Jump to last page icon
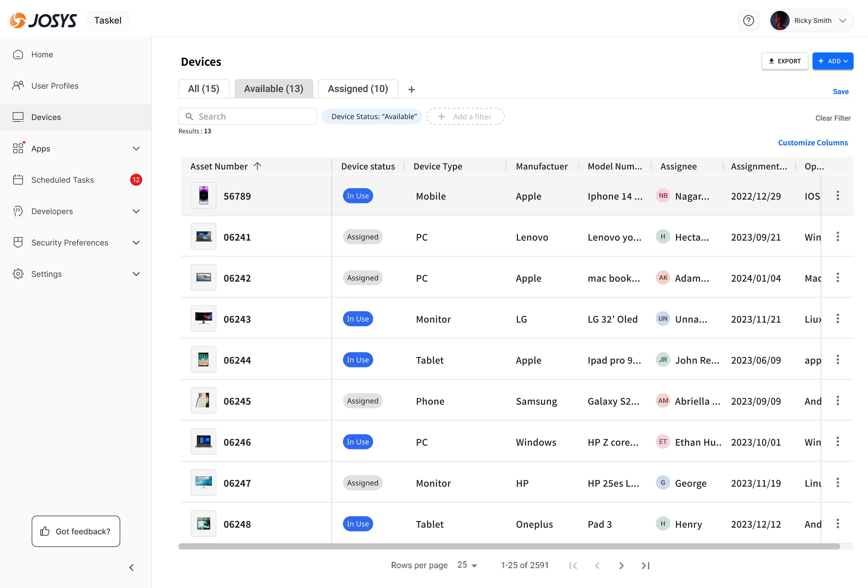This screenshot has width=868, height=588. click(645, 566)
